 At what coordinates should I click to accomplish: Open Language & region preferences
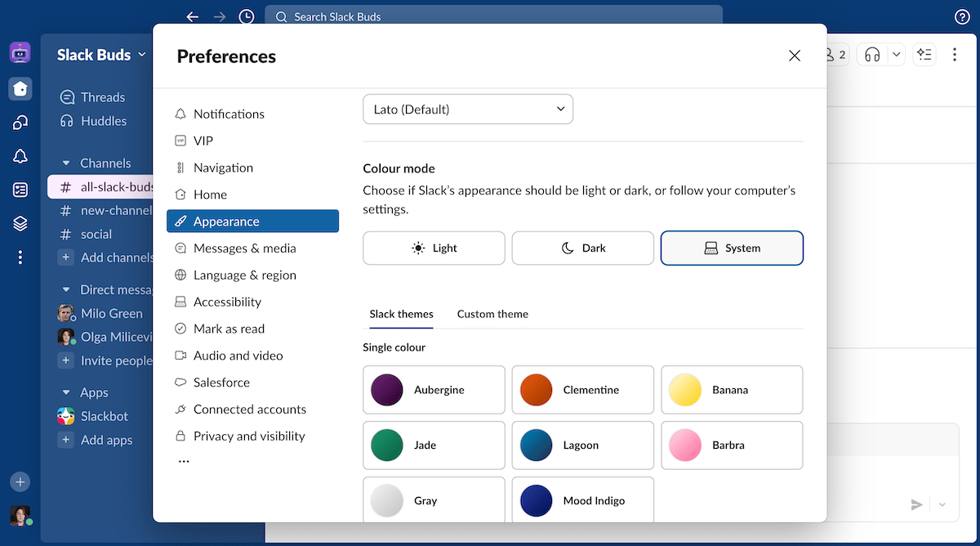coord(252,275)
